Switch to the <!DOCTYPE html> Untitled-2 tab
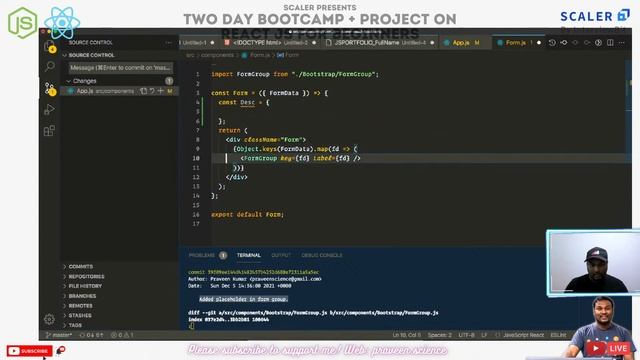This screenshot has height=360, width=640. (269, 42)
